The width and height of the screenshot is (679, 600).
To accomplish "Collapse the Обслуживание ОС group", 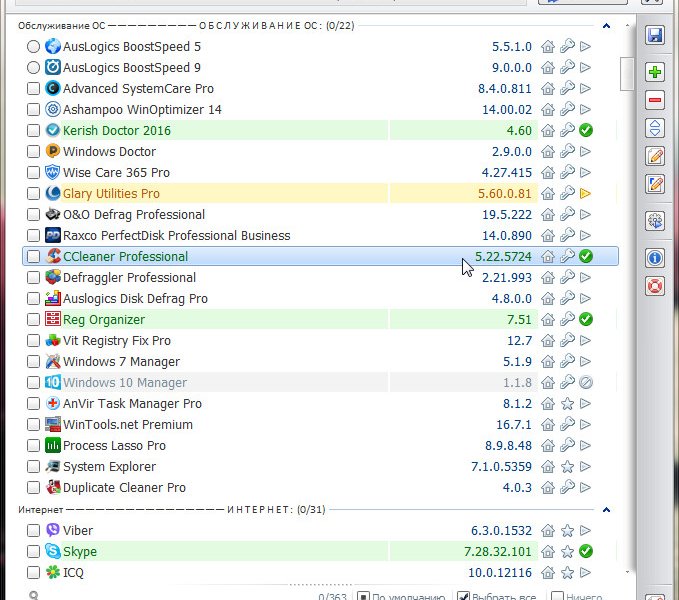I will [606, 26].
